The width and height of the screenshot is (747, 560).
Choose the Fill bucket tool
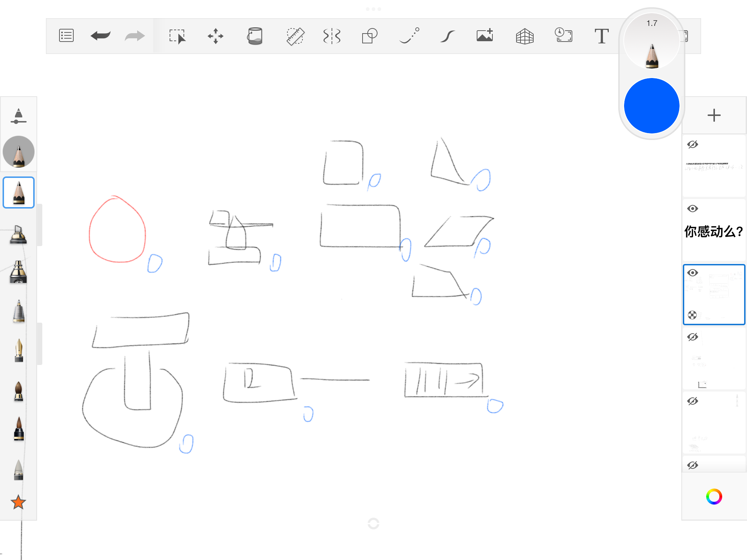(x=255, y=36)
